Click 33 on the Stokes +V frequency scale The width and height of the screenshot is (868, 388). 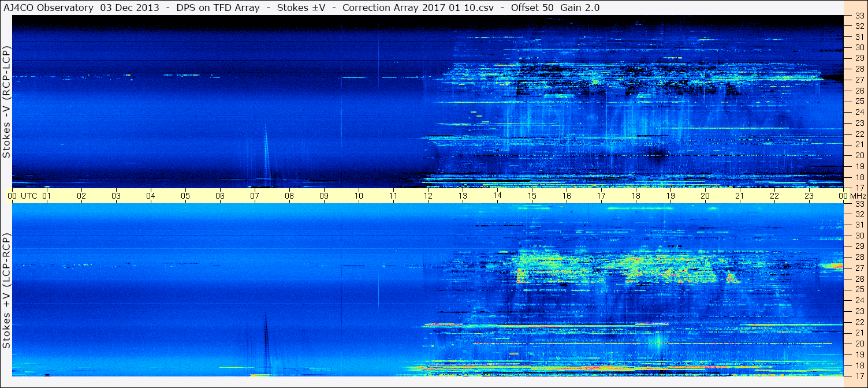pos(859,204)
